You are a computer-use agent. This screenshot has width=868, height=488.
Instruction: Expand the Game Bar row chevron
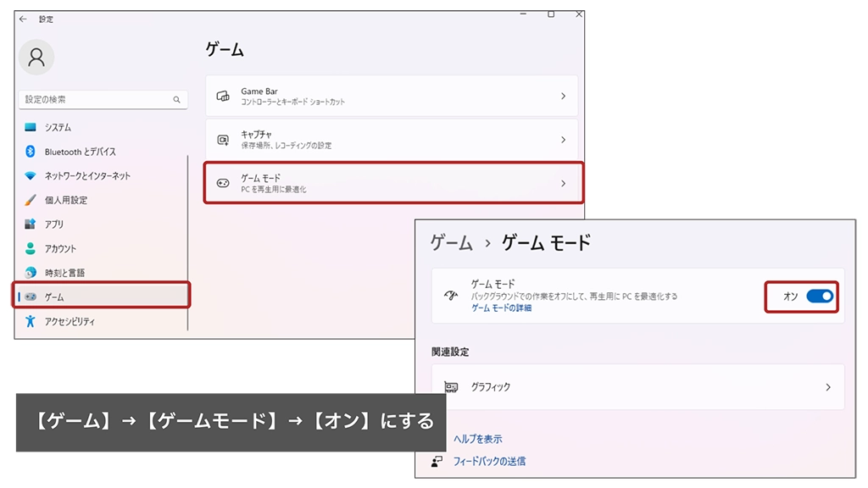point(563,97)
